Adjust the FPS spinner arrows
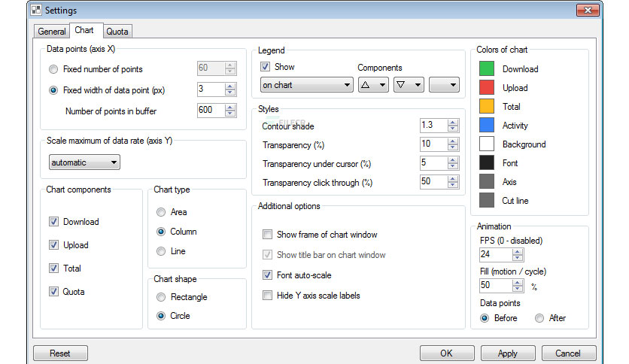Screen dimensions: 629x364 (x=518, y=254)
